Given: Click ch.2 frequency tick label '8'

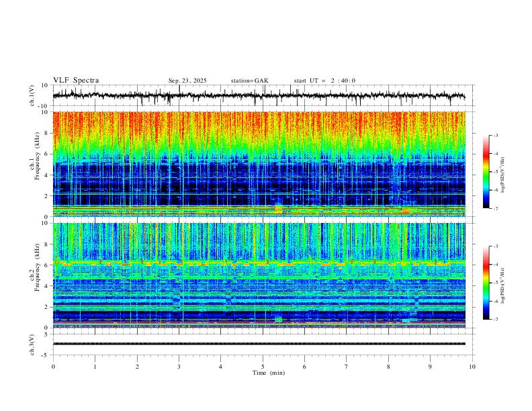Looking at the screenshot, I should click(x=47, y=244).
